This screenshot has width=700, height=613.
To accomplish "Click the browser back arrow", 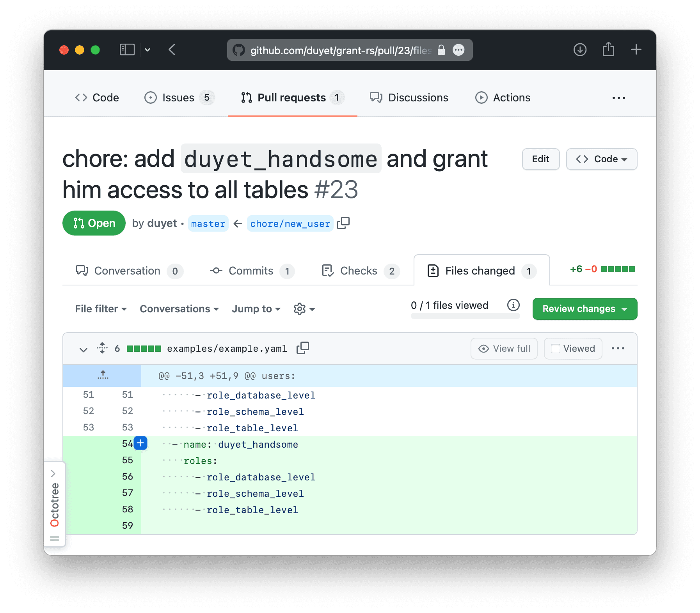I will (172, 50).
